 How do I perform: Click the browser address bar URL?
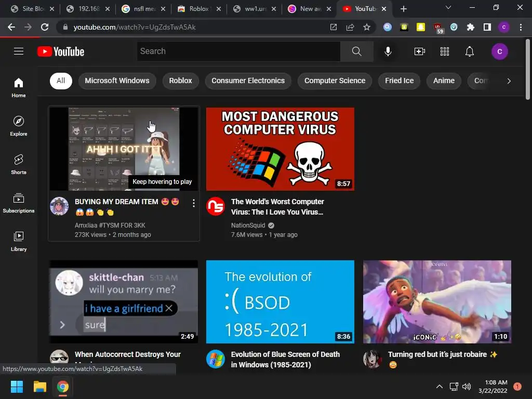coord(135,27)
